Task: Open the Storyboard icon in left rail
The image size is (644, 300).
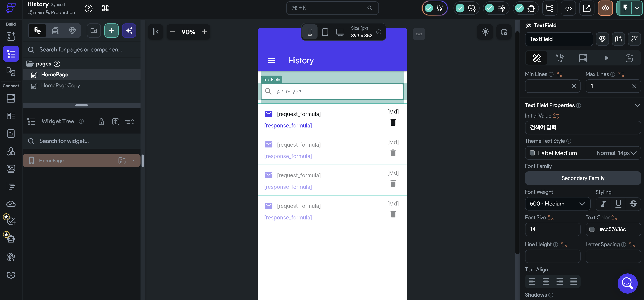Action: 11,72
